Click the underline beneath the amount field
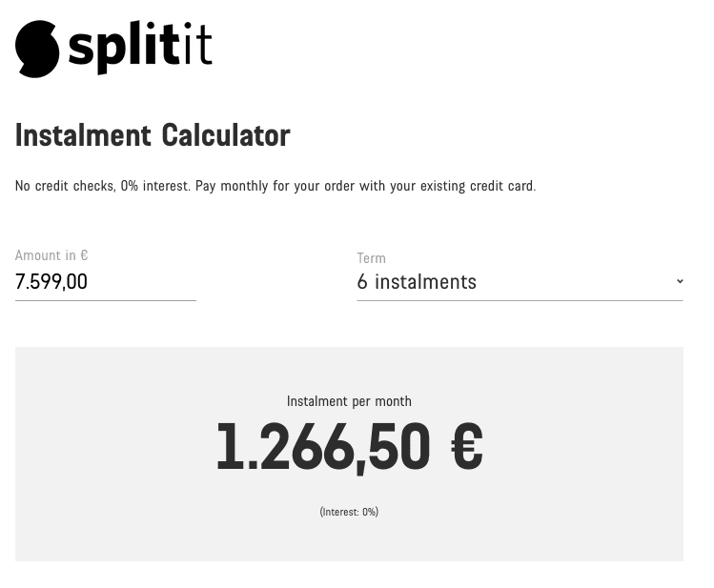 pyautogui.click(x=105, y=300)
